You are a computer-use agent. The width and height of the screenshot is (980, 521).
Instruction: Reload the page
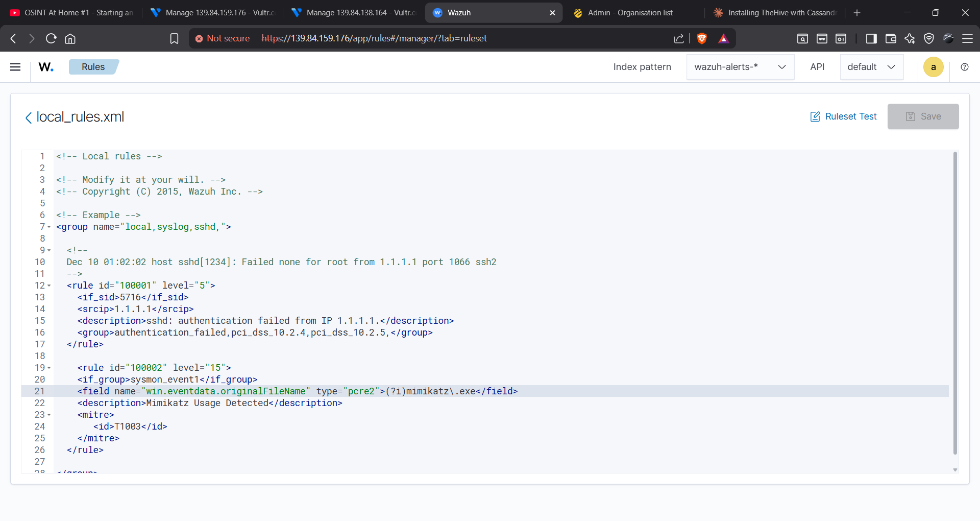point(51,38)
